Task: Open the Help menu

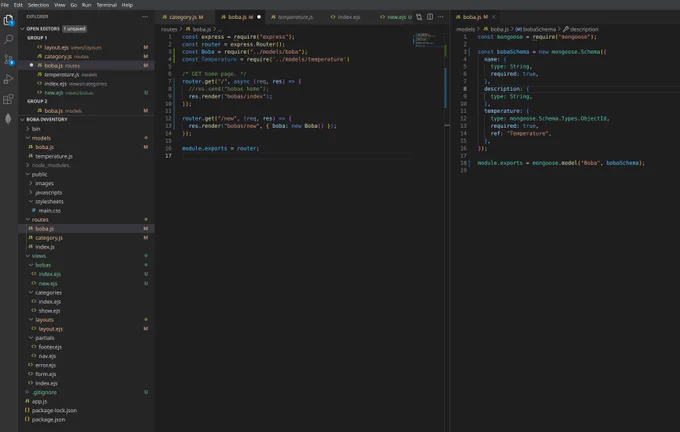Action: [x=127, y=5]
